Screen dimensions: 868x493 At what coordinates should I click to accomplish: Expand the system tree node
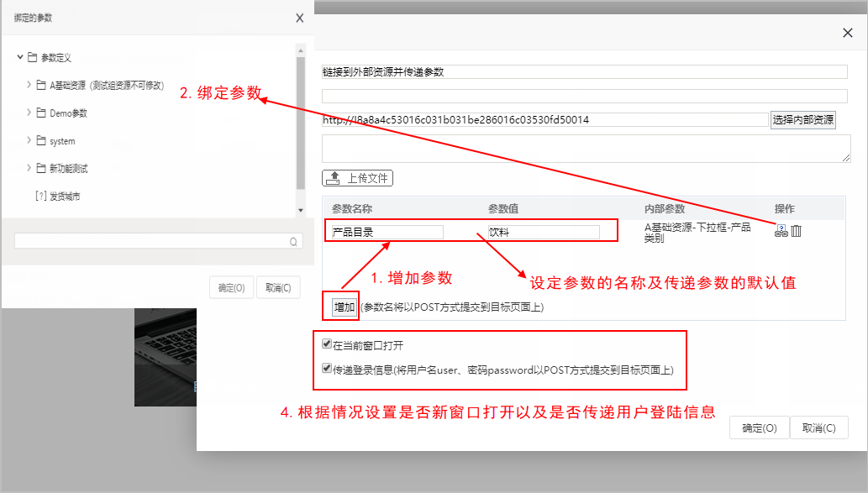[29, 140]
